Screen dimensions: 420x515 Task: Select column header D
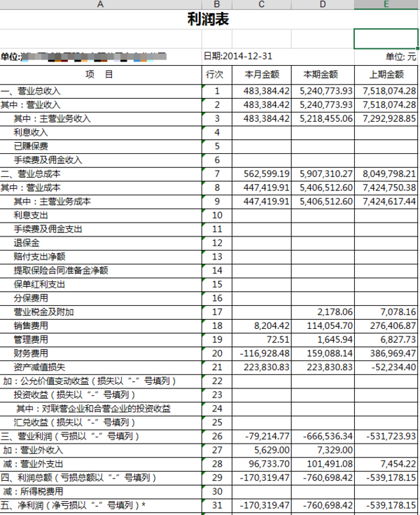click(323, 4)
